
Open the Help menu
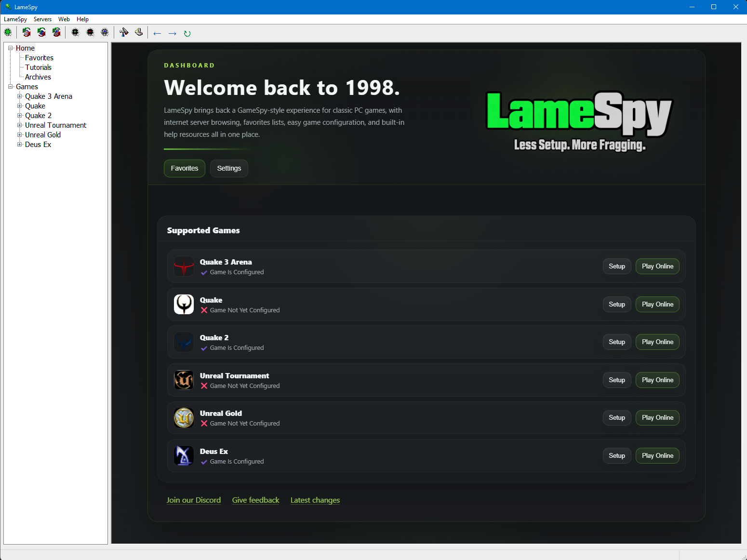tap(82, 19)
